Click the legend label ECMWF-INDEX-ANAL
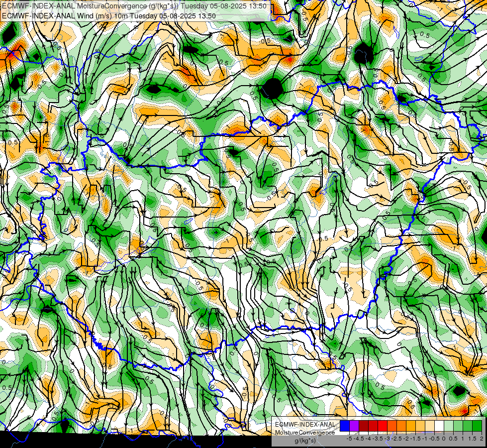487x448 pixels. coord(305,425)
